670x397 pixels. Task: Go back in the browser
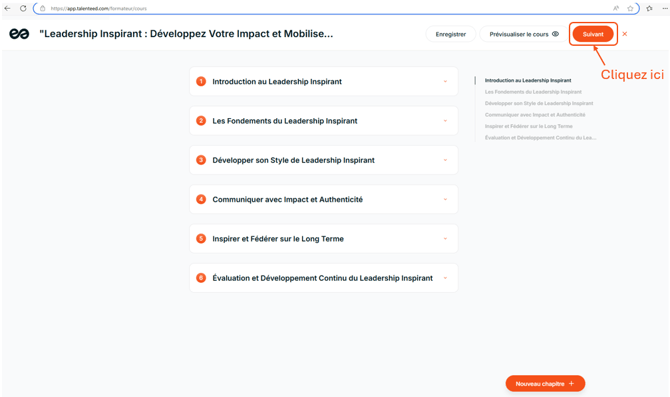pos(7,8)
